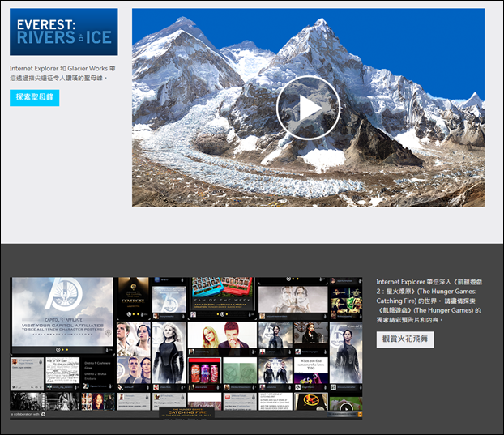Screen dimensions: 504x435
Task: Click the orange icon at collage bottom-right corner
Action: [360, 414]
